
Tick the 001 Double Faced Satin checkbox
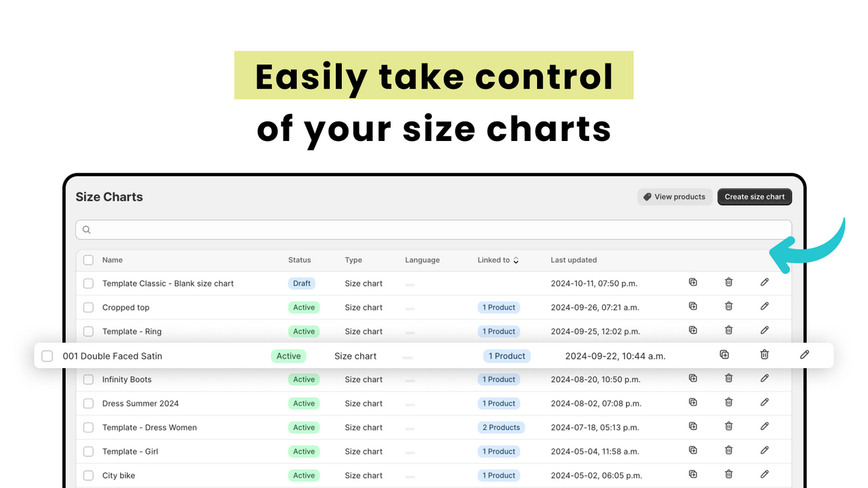click(47, 355)
